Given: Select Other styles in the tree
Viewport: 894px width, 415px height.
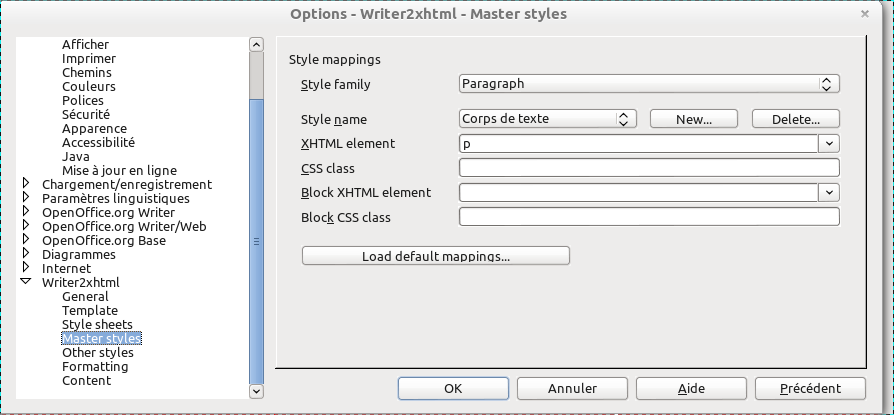Looking at the screenshot, I should (x=97, y=352).
